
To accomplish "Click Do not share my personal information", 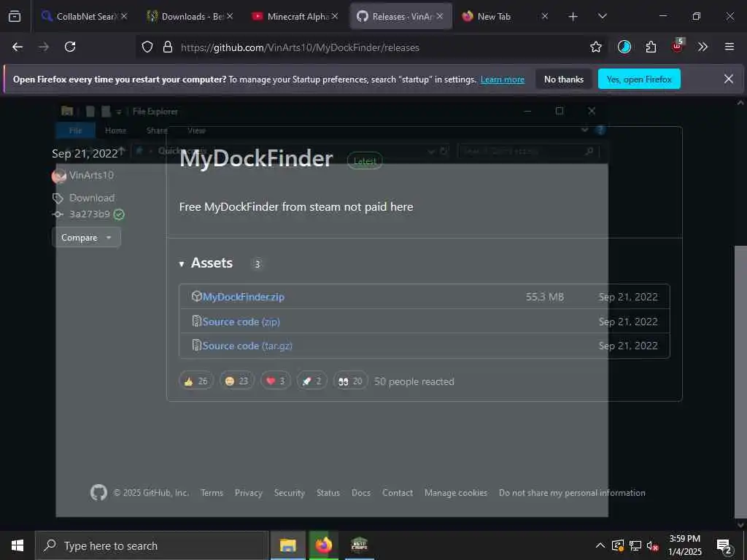I will click(572, 492).
